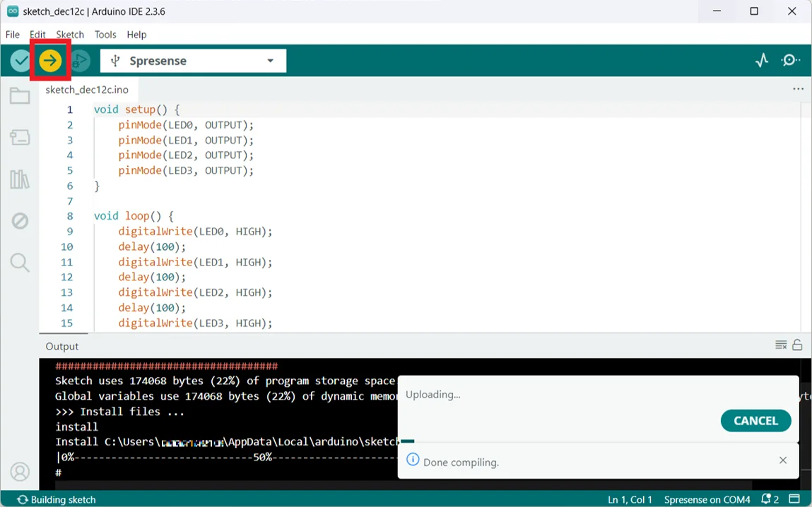Click Ln 1, Col 1 cursor position

[x=630, y=500]
